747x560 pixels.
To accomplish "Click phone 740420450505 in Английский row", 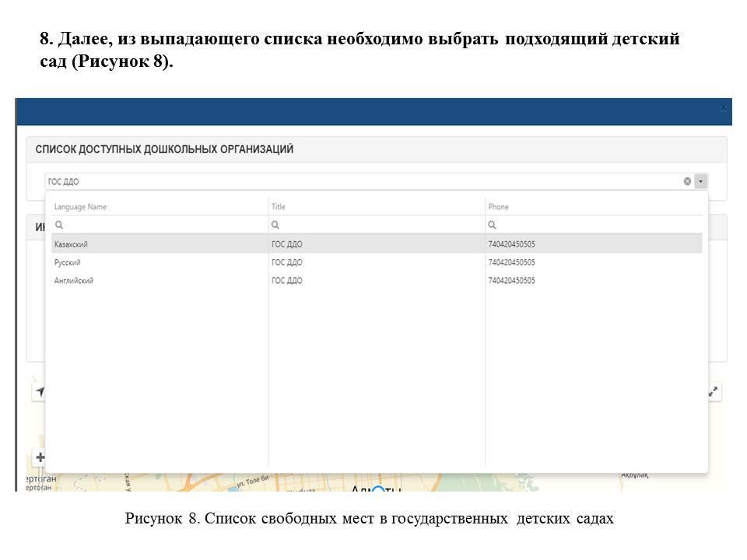I will [x=511, y=281].
